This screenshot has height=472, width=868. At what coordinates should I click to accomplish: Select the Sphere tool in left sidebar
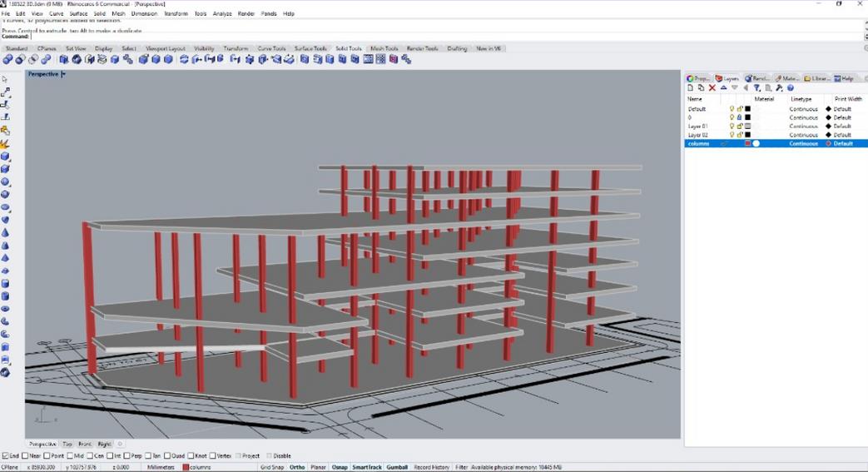5,181
